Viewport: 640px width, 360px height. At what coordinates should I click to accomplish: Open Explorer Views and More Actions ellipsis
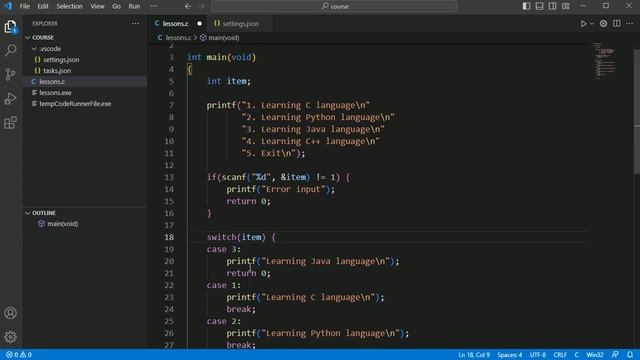[x=135, y=24]
